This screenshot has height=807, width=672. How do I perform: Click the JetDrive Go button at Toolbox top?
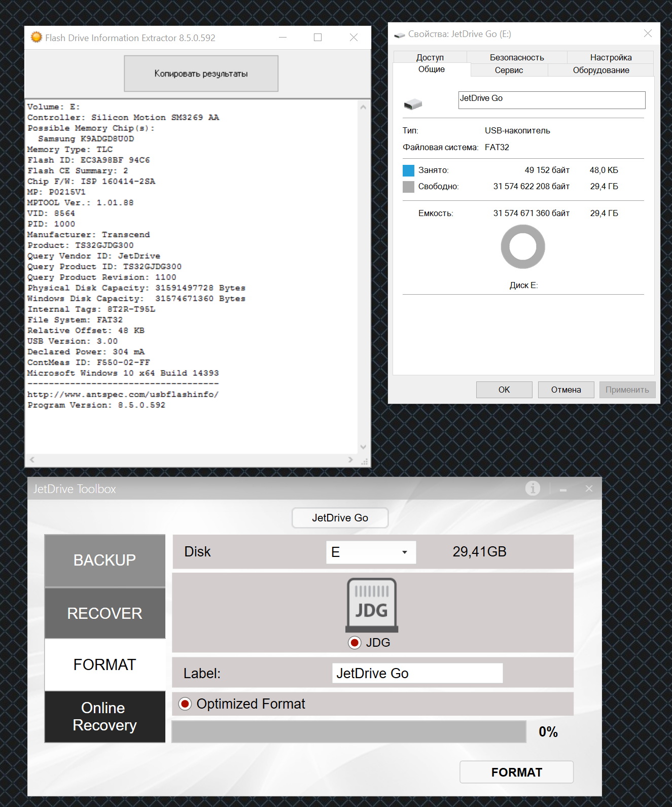tap(340, 518)
